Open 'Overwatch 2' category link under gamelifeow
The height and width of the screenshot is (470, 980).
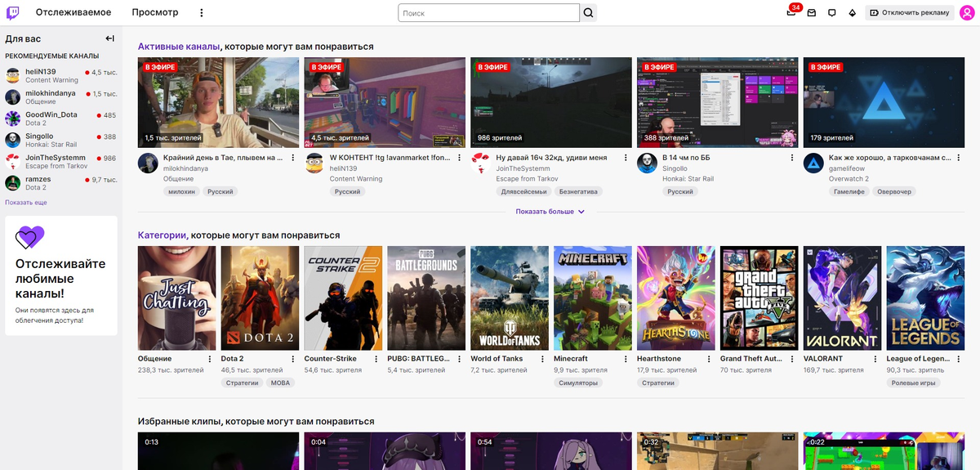click(849, 179)
